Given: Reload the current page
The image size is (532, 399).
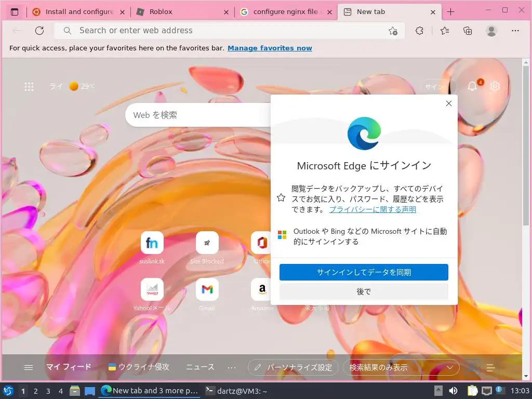Looking at the screenshot, I should pos(39,31).
